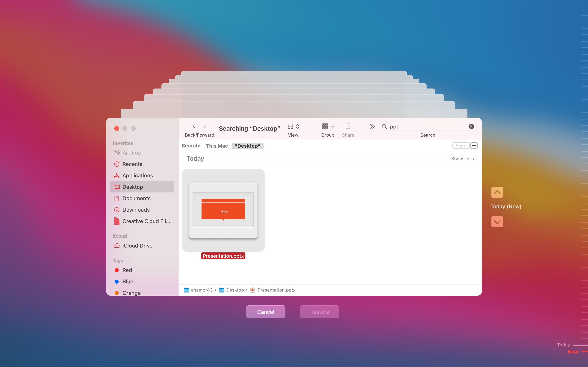
Task: Click the Cancel button
Action: point(265,312)
